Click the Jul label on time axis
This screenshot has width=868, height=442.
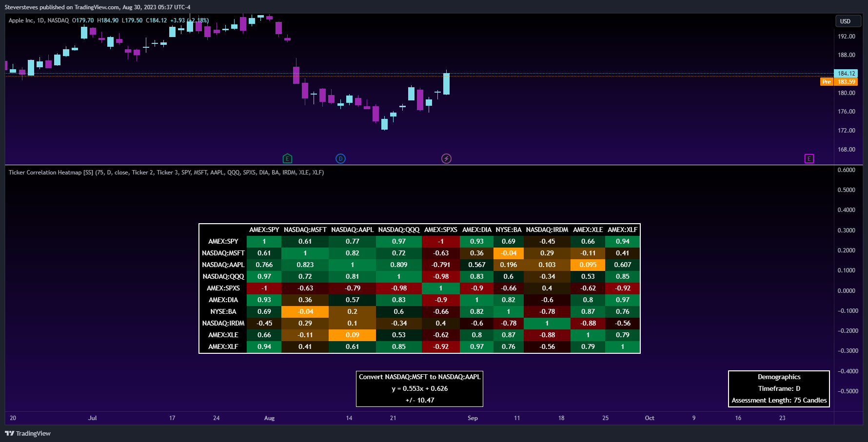pyautogui.click(x=93, y=418)
